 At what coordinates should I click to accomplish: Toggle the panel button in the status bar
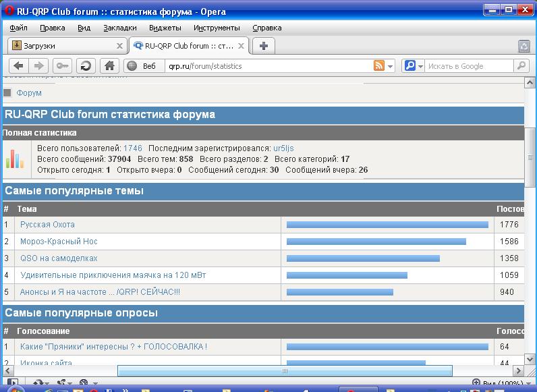coord(12,383)
